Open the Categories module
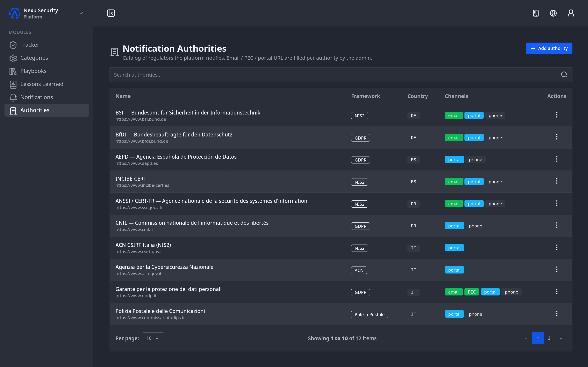Viewport: 588px width, 367px height. 47,58
